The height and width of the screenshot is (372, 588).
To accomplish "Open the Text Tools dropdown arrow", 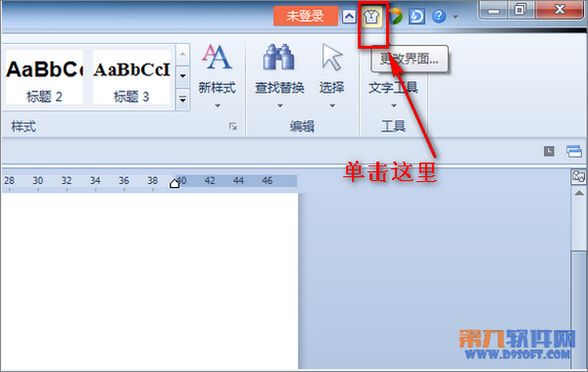I will [393, 106].
